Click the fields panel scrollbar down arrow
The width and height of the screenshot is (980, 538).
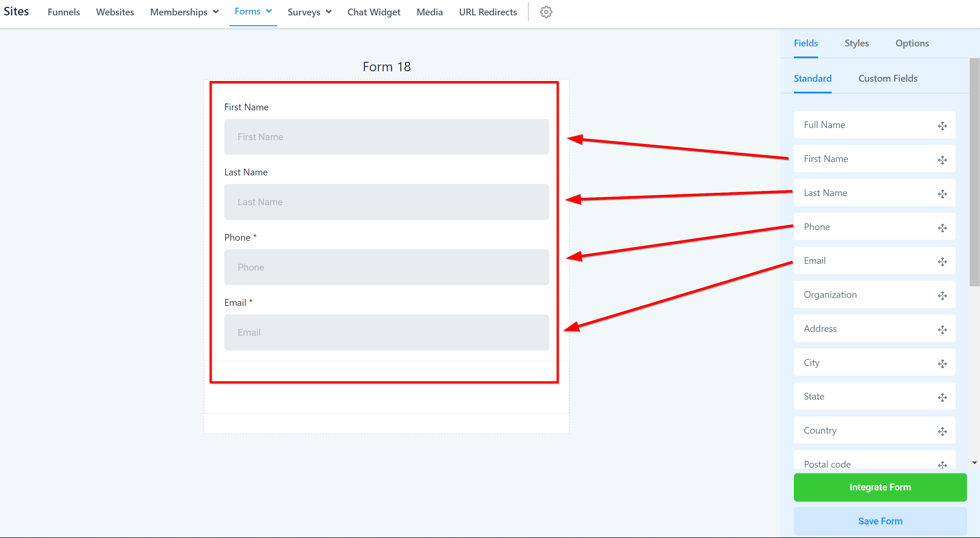point(974,463)
